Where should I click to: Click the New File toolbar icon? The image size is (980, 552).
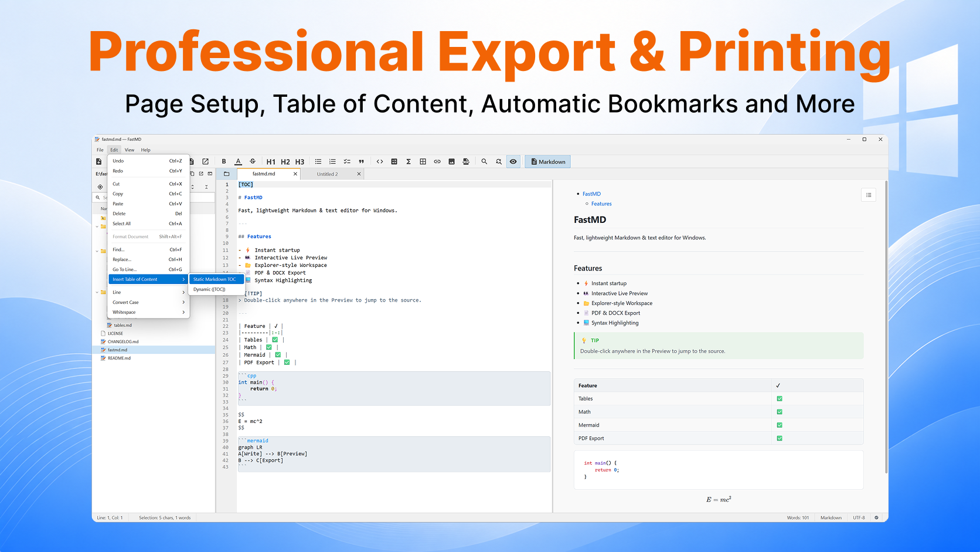pos(99,161)
